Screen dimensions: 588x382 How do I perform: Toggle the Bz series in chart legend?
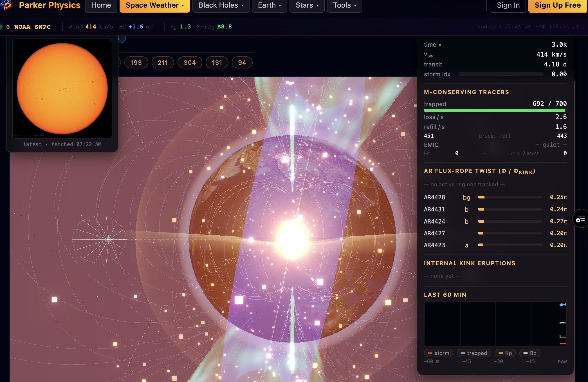(530, 353)
